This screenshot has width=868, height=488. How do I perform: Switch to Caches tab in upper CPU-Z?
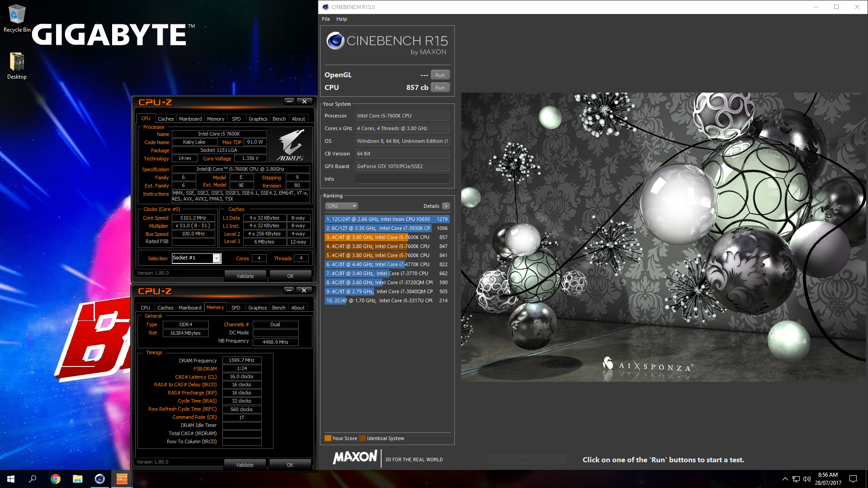tap(165, 119)
